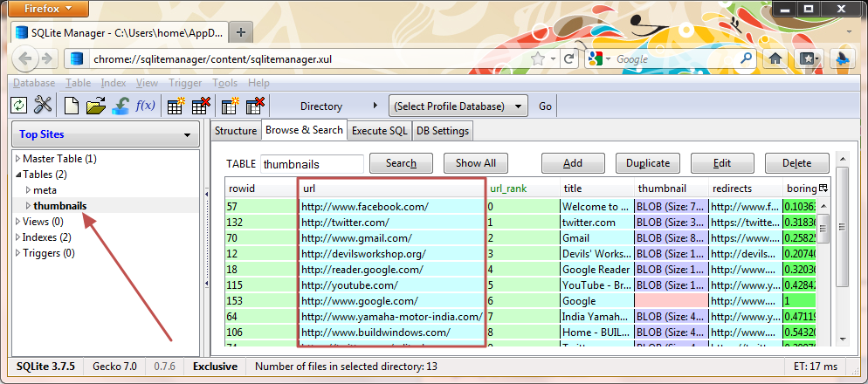Click the Search button
Image resolution: width=868 pixels, height=384 pixels.
point(402,163)
